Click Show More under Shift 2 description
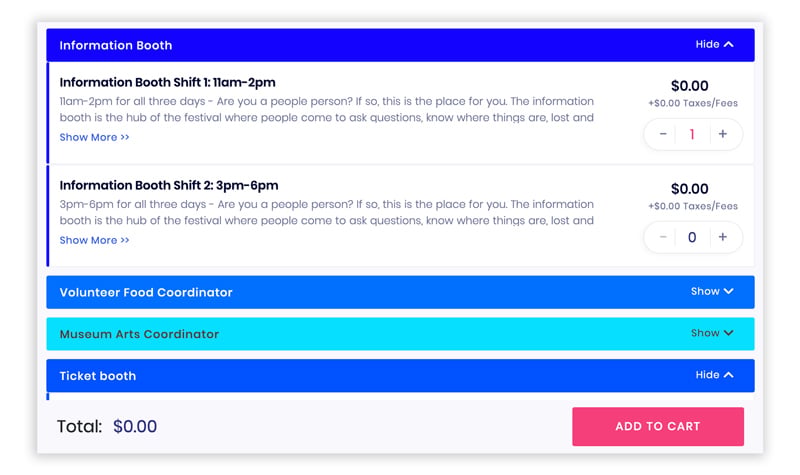 [94, 240]
